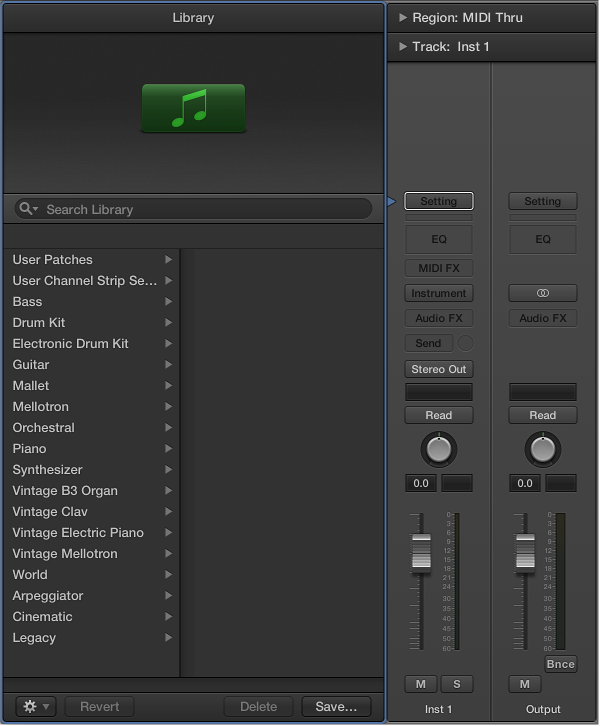
Task: Click the Output channel name label
Action: [x=543, y=709]
